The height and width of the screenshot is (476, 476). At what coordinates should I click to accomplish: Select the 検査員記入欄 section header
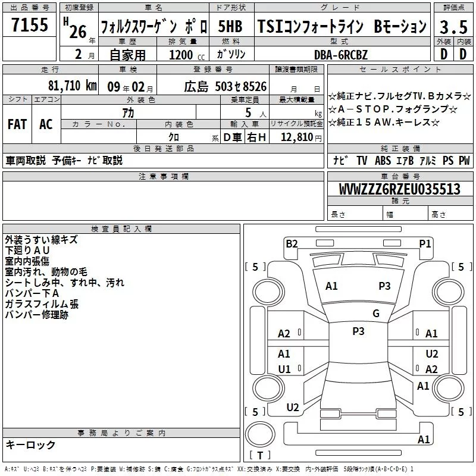tap(121, 229)
